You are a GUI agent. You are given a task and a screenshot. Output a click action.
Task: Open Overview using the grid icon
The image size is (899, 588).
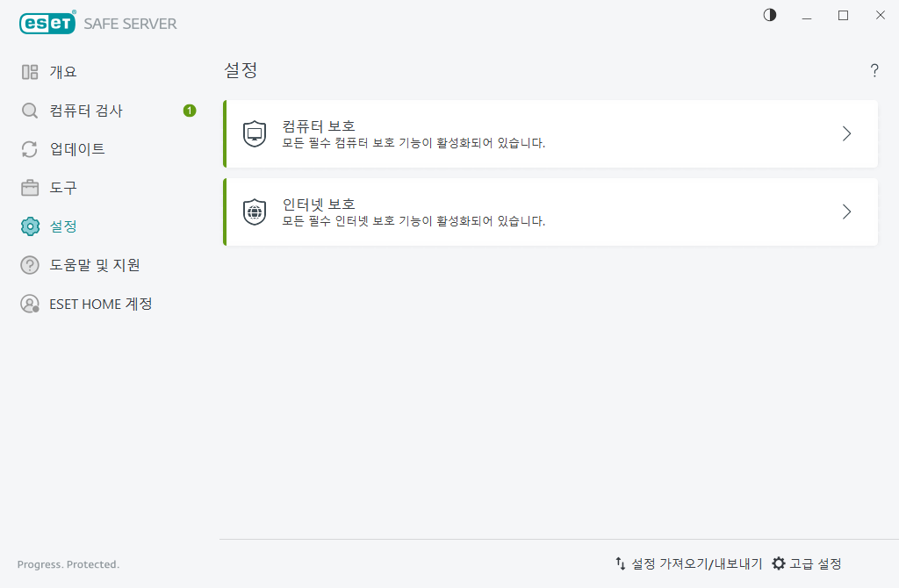click(x=29, y=71)
